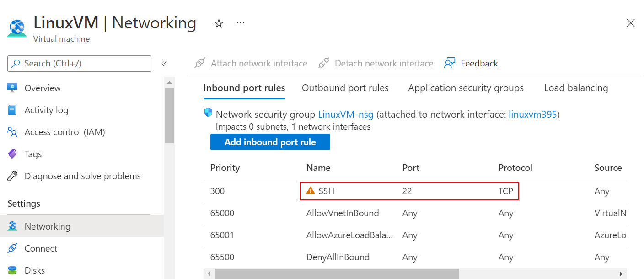Screen dimensions: 644x279
Task: Favorite this page with the star icon
Action: [219, 23]
